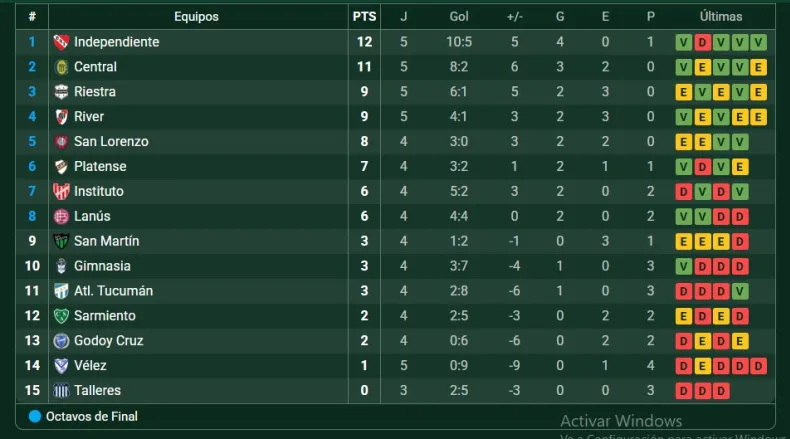The height and width of the screenshot is (439, 790).
Task: Select the Gol column header
Action: pyautogui.click(x=459, y=17)
